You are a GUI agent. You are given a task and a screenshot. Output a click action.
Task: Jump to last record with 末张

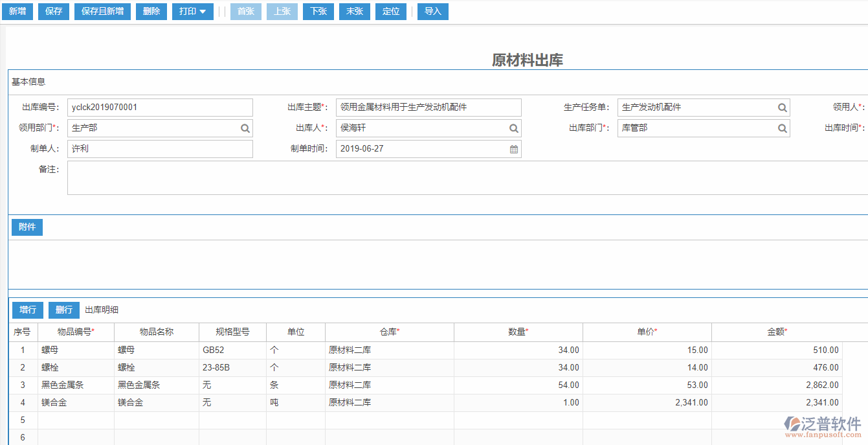pyautogui.click(x=354, y=12)
